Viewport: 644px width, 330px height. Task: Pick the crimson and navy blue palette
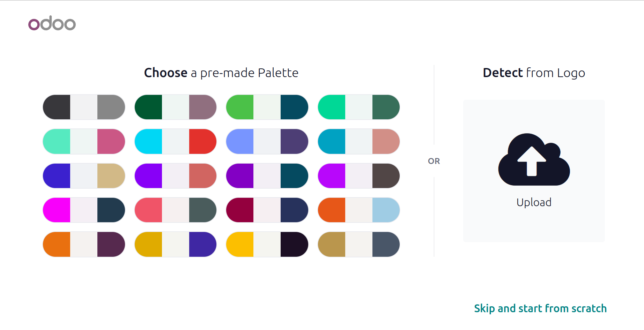tap(267, 210)
